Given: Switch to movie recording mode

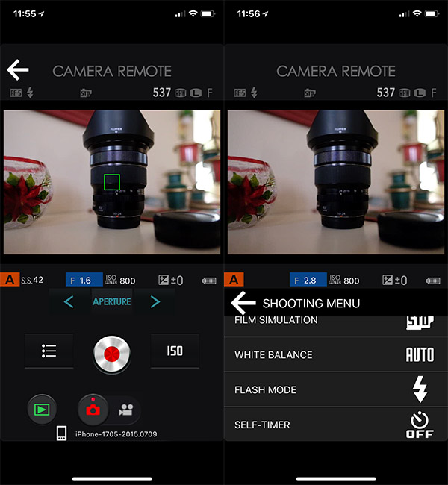Looking at the screenshot, I should point(125,409).
